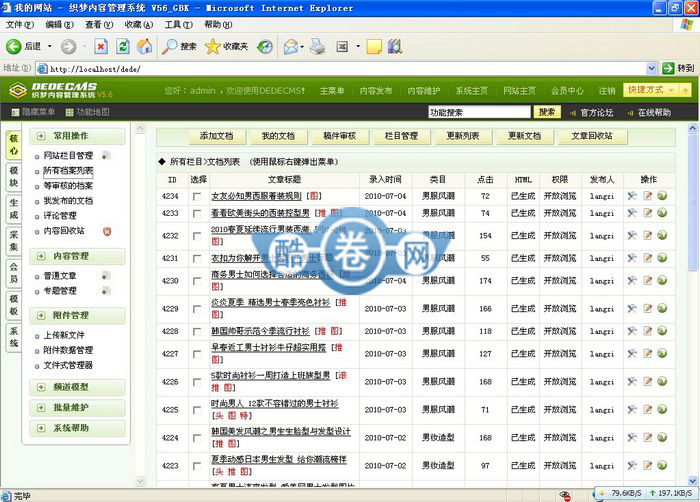Collapse the 内容管理 menu section
700x502 pixels.
(x=41, y=256)
